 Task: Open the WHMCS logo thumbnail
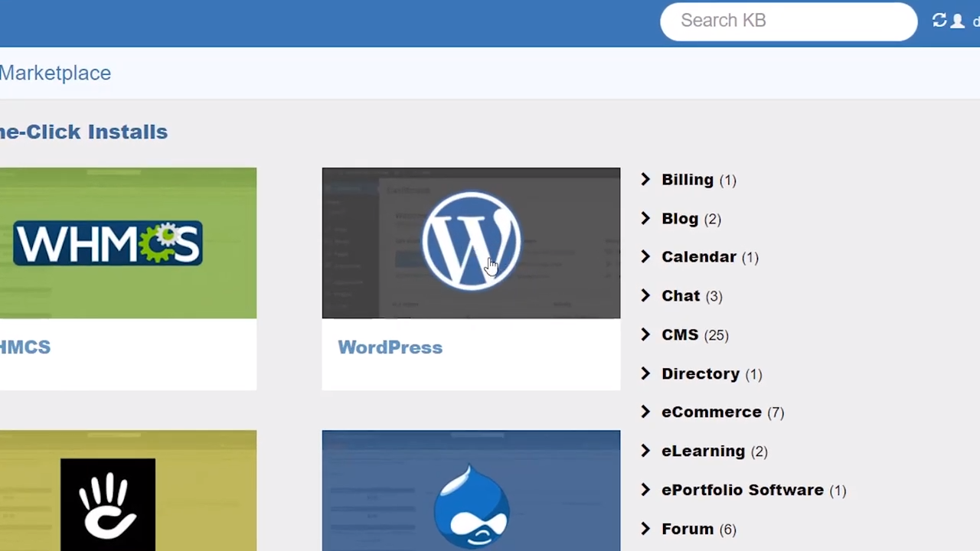(128, 243)
